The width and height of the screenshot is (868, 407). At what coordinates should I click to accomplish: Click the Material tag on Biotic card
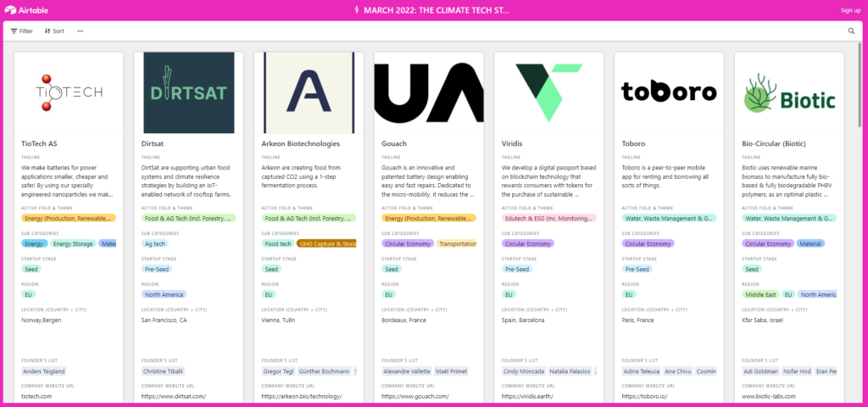click(x=810, y=243)
